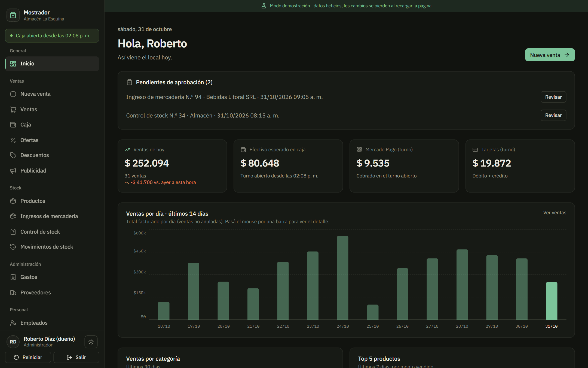Review Ingreso de mercadería N.º 94
Image resolution: width=588 pixels, height=368 pixels.
tap(553, 97)
